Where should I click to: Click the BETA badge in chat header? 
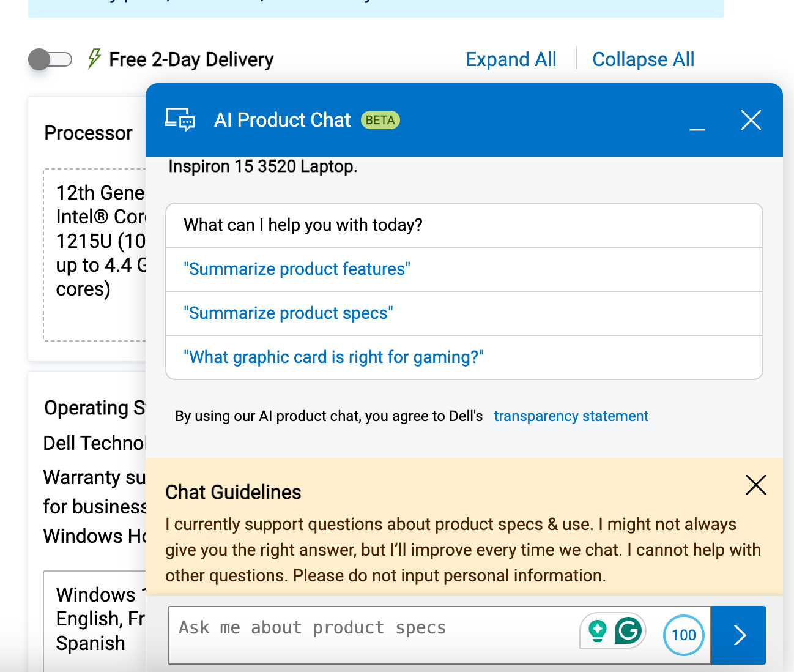(380, 120)
